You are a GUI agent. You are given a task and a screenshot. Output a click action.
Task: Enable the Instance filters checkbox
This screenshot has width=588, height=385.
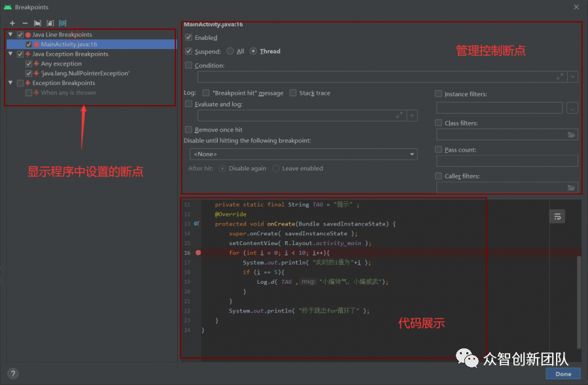438,93
